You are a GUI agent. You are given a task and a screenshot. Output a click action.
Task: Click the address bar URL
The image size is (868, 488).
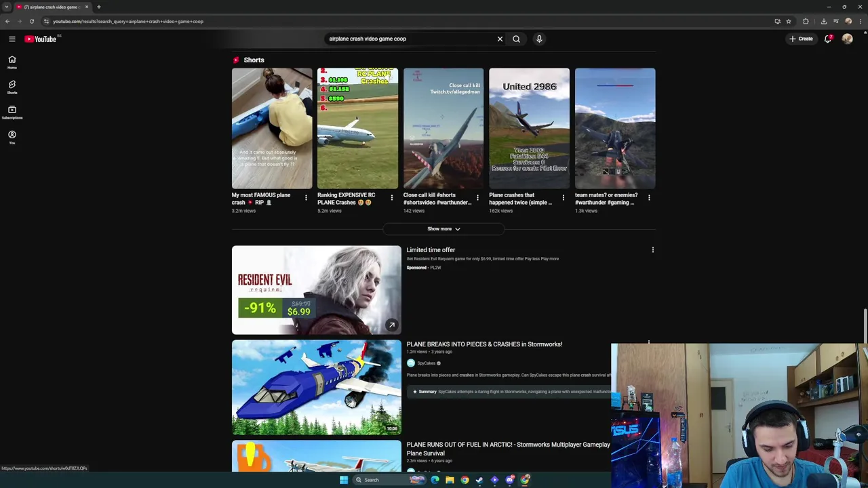coord(128,21)
